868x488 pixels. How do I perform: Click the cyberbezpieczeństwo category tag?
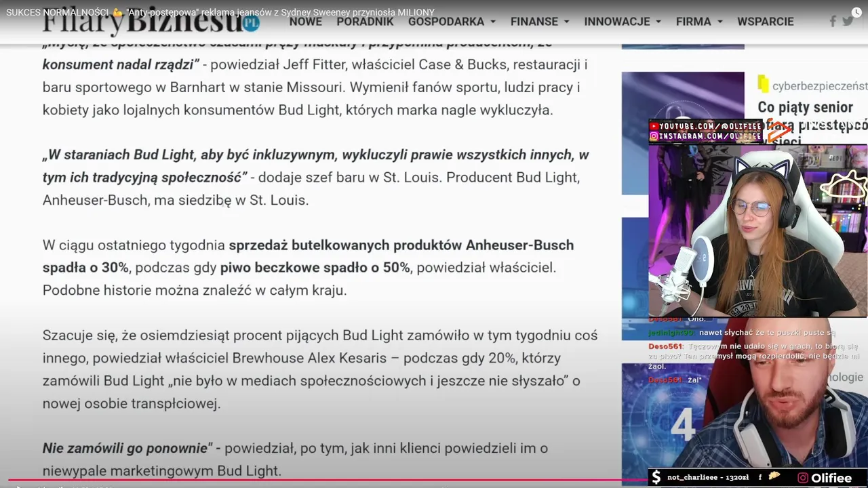820,85
